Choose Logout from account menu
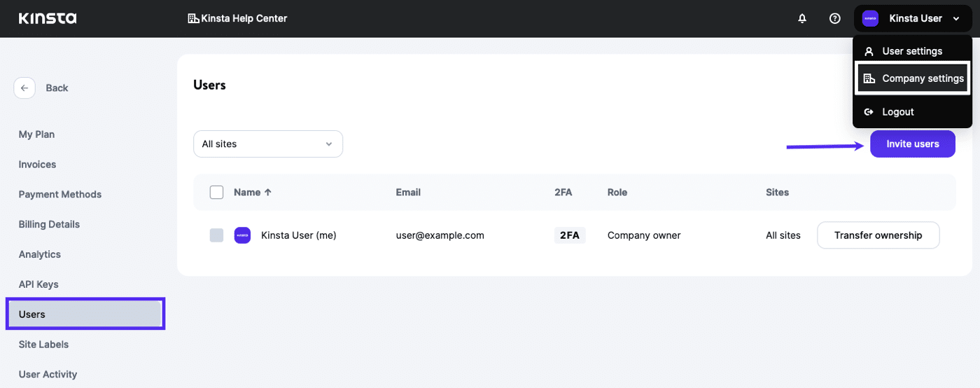Viewport: 980px width, 388px height. (912, 112)
